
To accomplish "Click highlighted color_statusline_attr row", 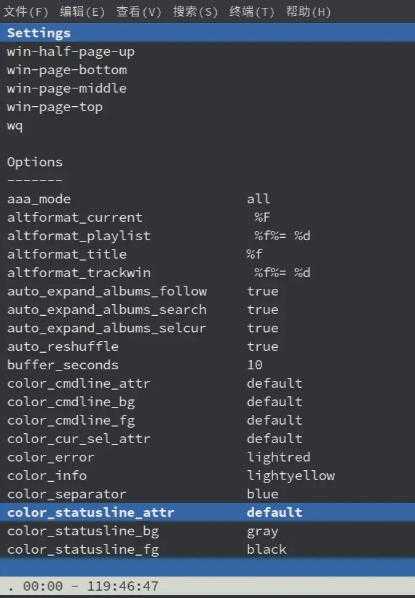I will [208, 512].
